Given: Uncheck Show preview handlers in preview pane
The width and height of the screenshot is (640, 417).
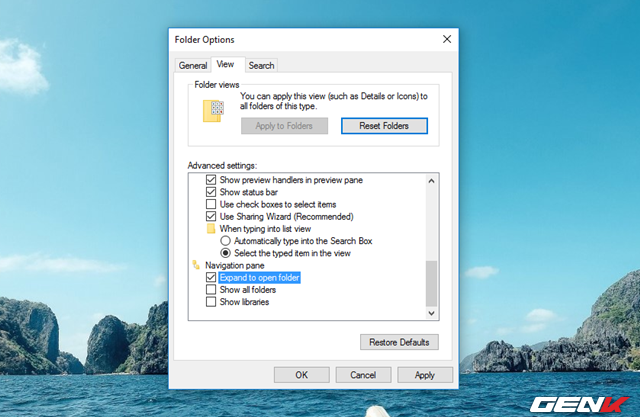Looking at the screenshot, I should coord(211,180).
